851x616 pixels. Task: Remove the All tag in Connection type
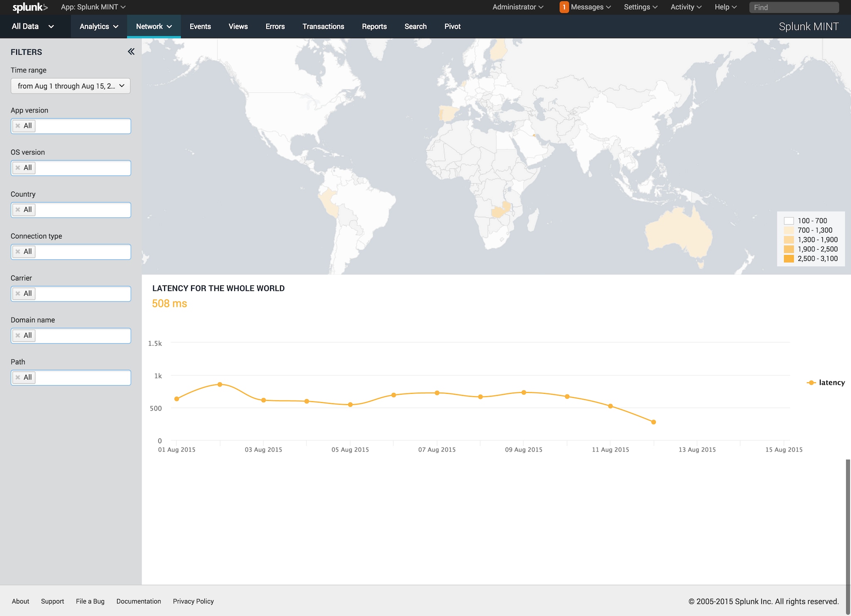18,252
